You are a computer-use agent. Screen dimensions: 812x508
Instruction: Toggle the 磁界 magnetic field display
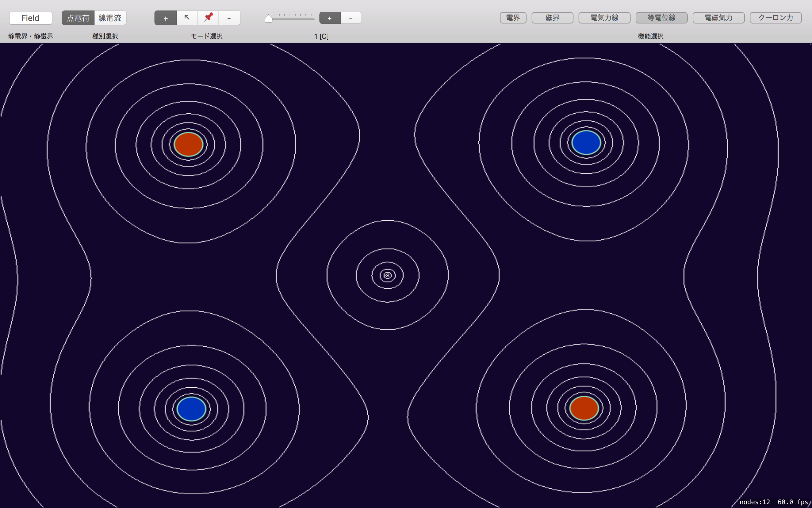552,18
